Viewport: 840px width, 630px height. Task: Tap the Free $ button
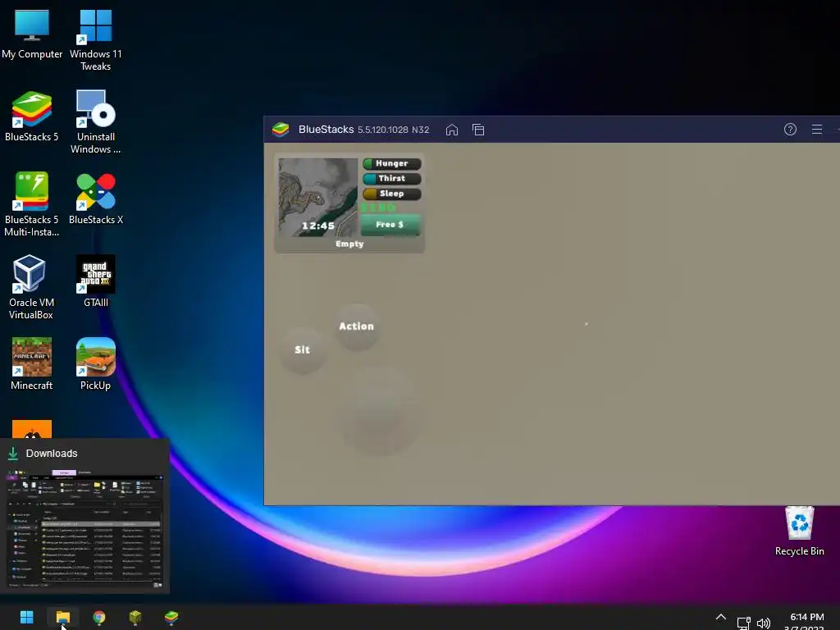(x=390, y=225)
